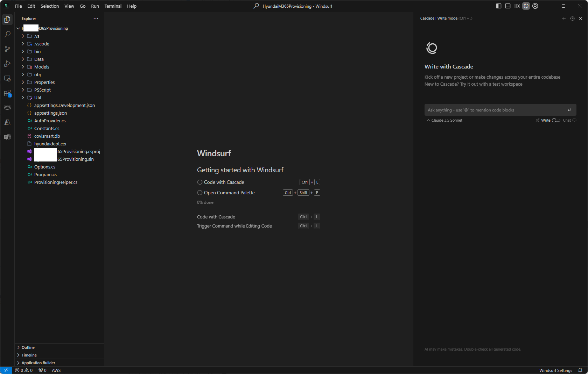Open Remote Explorer view
This screenshot has height=374, width=588.
(7, 78)
